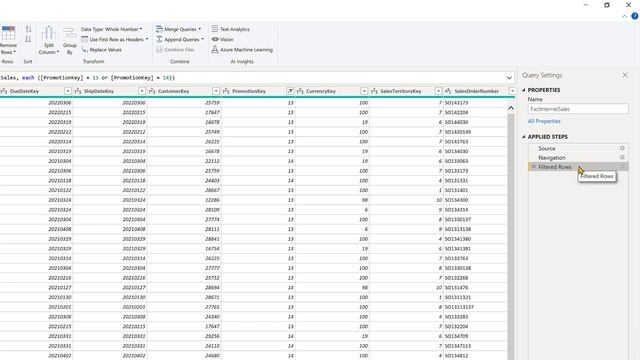The width and height of the screenshot is (640, 360).
Task: Restore the window size
Action: point(607,5)
